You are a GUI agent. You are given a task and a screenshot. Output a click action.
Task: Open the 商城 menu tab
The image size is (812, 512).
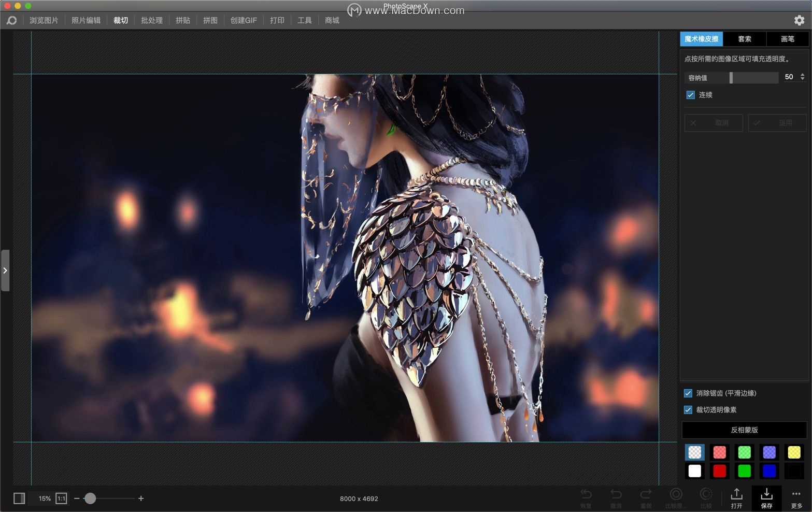click(x=332, y=20)
